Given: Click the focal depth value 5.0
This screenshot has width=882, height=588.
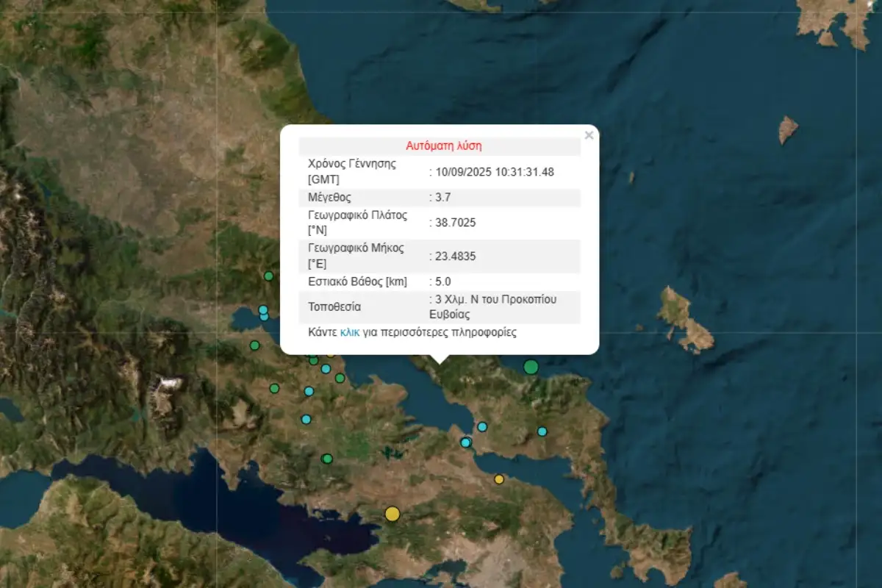Looking at the screenshot, I should pyautogui.click(x=443, y=282).
